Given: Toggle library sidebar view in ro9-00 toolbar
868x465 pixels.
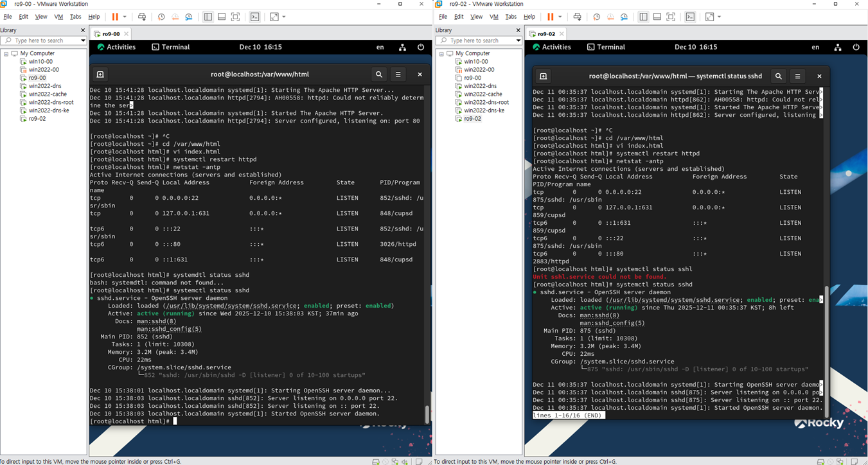Looking at the screenshot, I should 208,17.
